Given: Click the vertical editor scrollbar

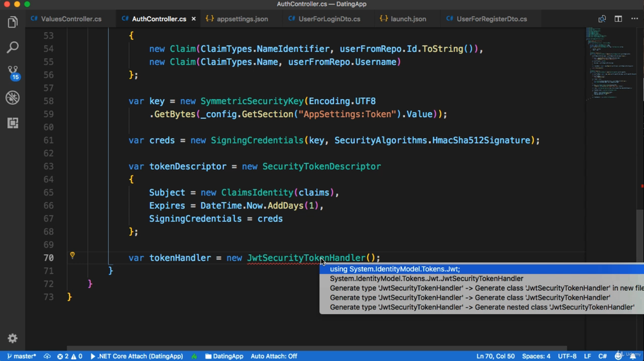Looking at the screenshot, I should pos(640,236).
